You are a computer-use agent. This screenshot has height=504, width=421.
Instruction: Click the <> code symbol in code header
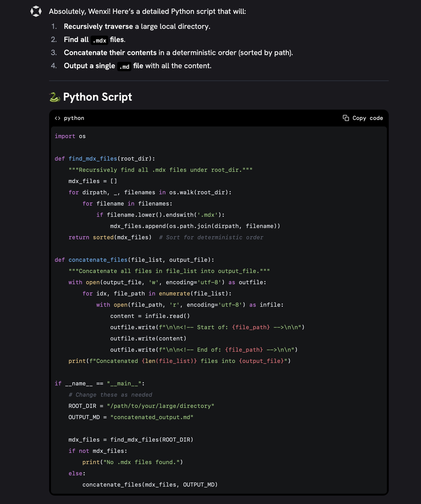[58, 118]
